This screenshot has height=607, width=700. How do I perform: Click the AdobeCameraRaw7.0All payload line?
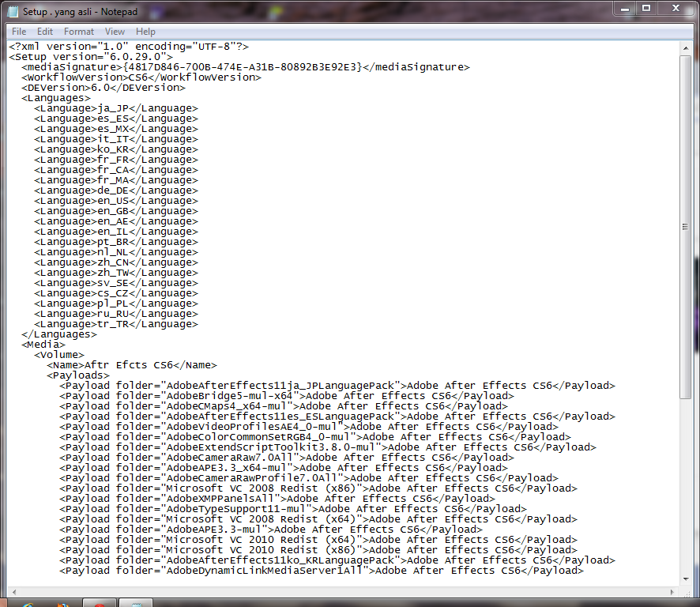(287, 458)
